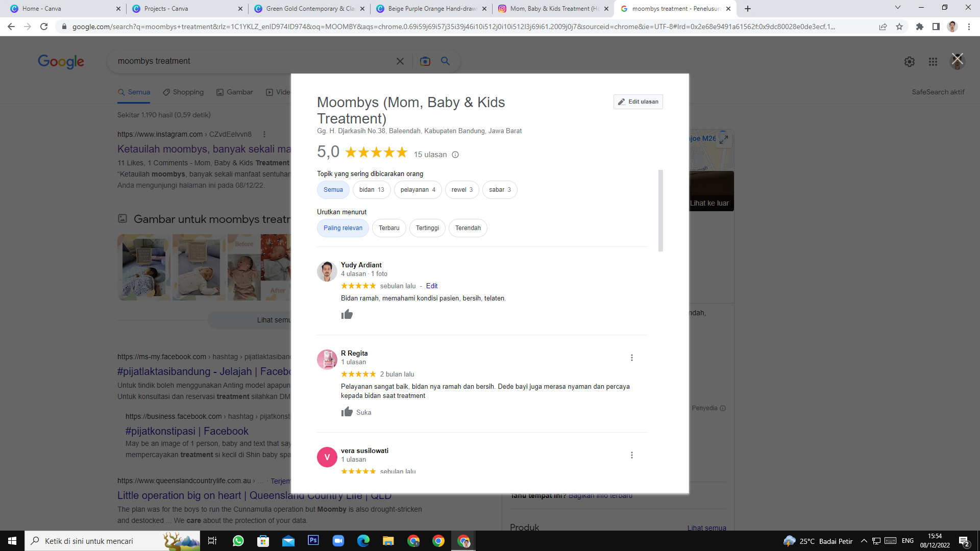Click the Google apps grid icon

point(933,62)
